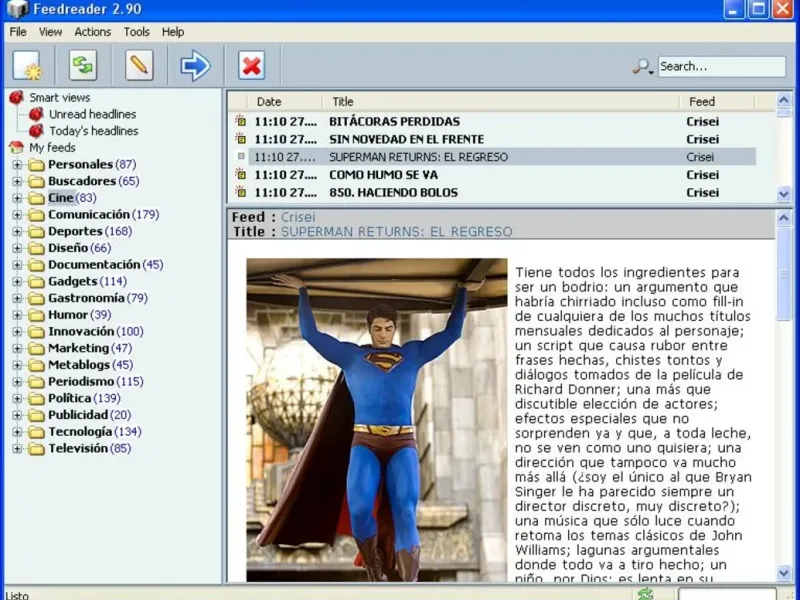Expand the Comunicación folder
800x600 pixels.
(17, 215)
